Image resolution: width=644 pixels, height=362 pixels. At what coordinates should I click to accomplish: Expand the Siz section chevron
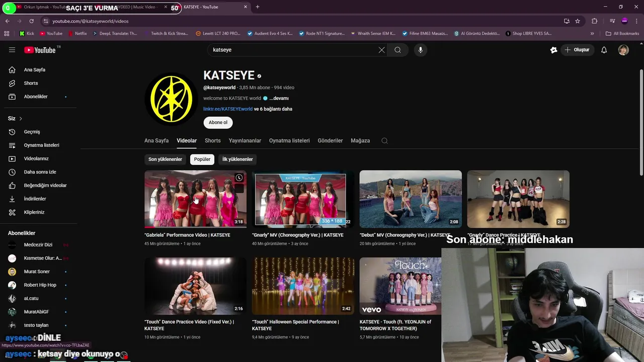[x=21, y=119]
